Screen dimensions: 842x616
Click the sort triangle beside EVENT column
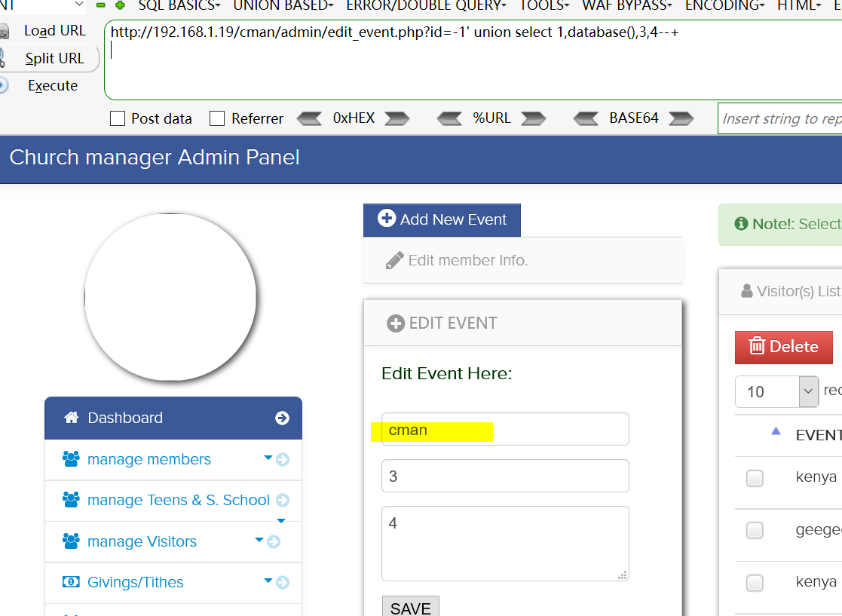click(776, 431)
